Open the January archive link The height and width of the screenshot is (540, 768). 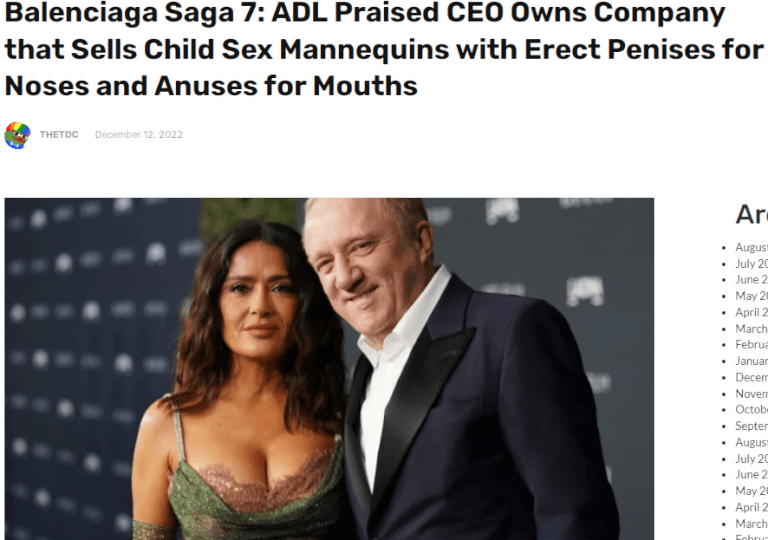[x=751, y=361]
